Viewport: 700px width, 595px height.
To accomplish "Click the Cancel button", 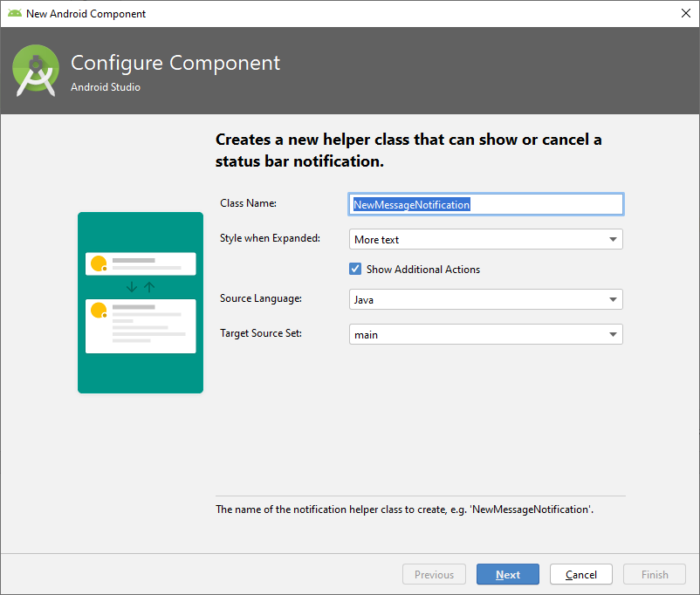I will point(581,574).
